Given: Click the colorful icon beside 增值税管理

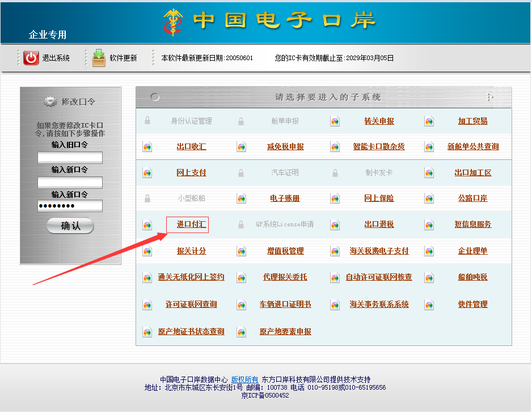Looking at the screenshot, I should click(241, 251).
